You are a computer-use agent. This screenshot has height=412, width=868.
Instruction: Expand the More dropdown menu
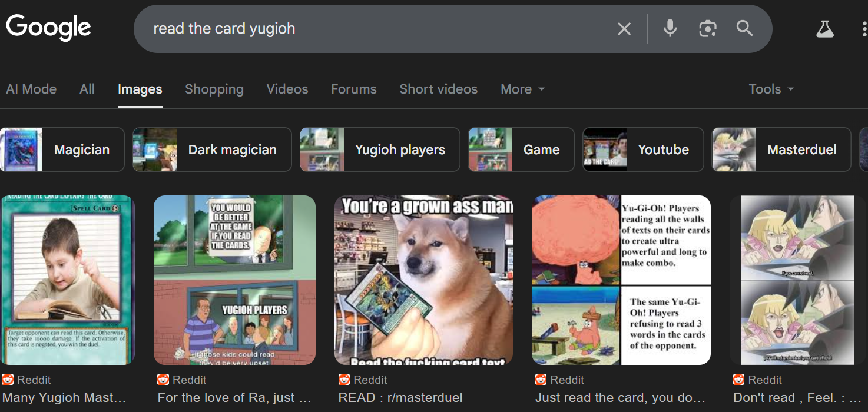click(x=522, y=89)
